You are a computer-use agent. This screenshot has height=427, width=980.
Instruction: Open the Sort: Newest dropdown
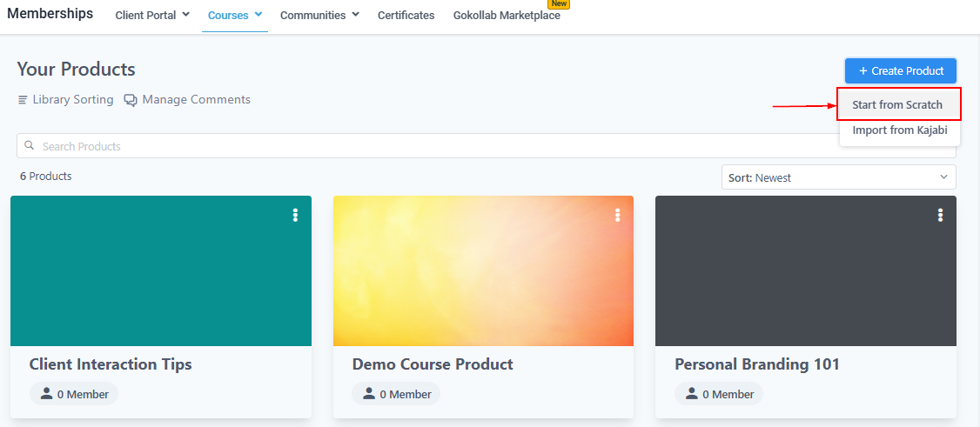coord(839,177)
